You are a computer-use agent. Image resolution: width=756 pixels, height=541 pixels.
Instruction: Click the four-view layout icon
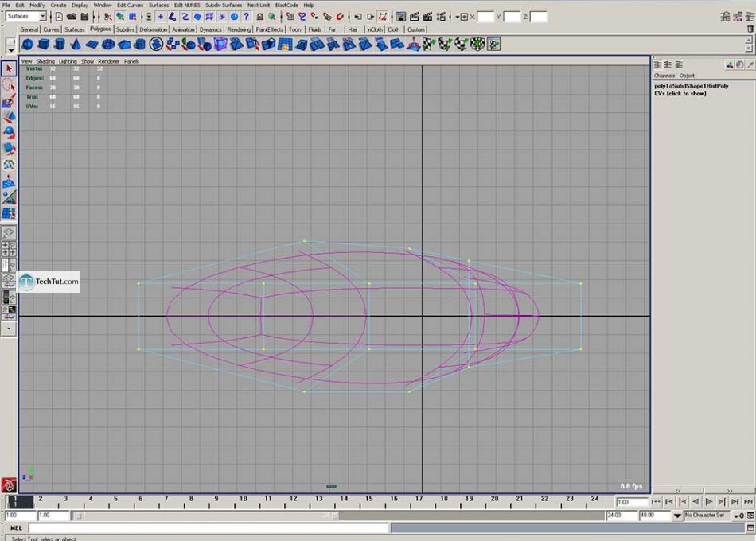tap(9, 249)
